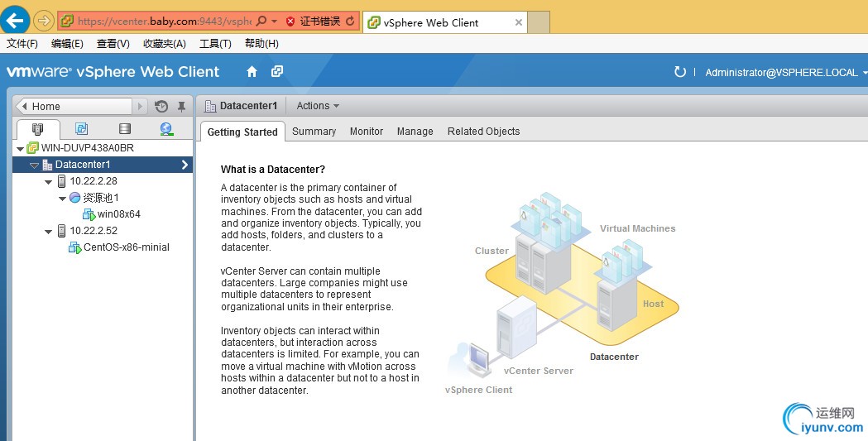Image resolution: width=868 pixels, height=441 pixels.
Task: Click the search magnifier in address bar
Action: tap(261, 21)
